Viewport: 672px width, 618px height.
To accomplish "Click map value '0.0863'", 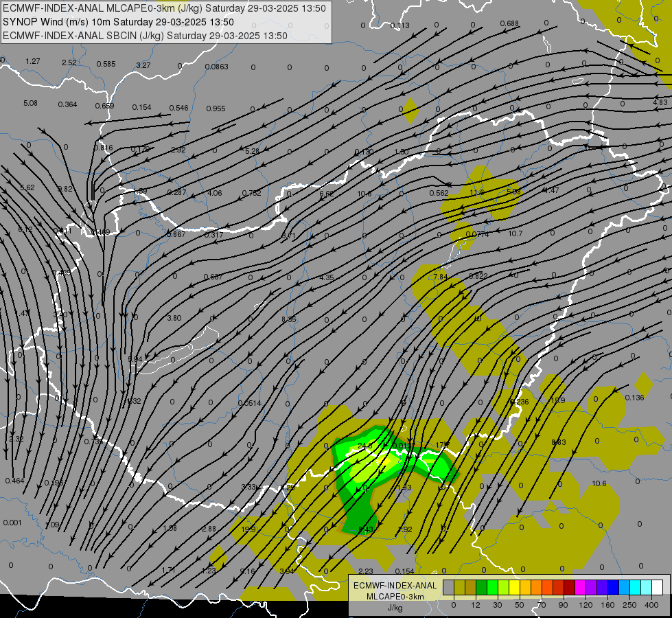I will (x=216, y=67).
